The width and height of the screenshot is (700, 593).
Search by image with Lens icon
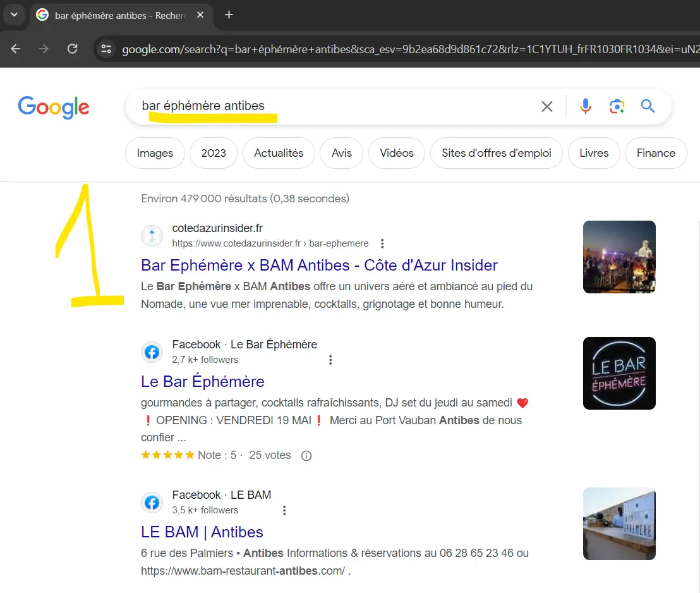pos(617,106)
